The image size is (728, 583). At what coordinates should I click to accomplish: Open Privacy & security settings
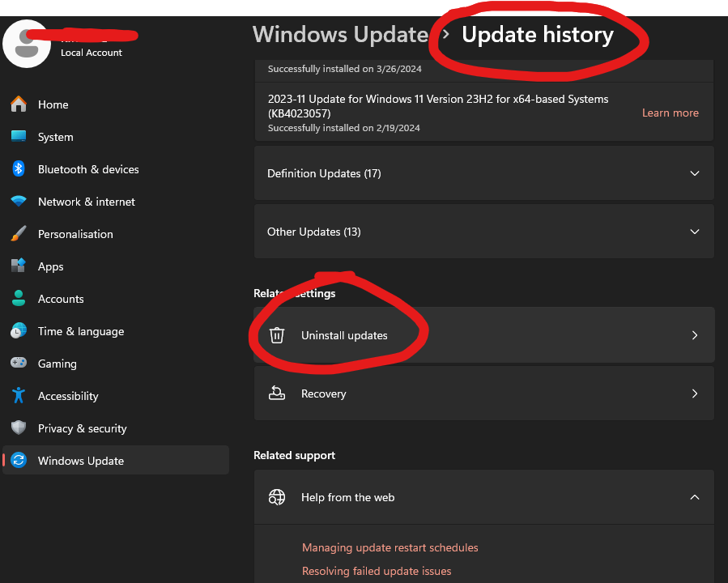[x=116, y=428]
